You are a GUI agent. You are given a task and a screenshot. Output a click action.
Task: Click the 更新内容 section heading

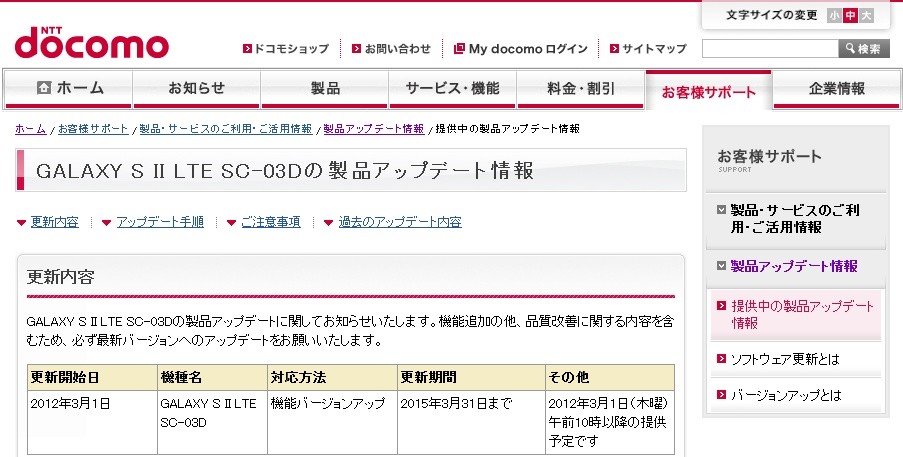point(60,277)
